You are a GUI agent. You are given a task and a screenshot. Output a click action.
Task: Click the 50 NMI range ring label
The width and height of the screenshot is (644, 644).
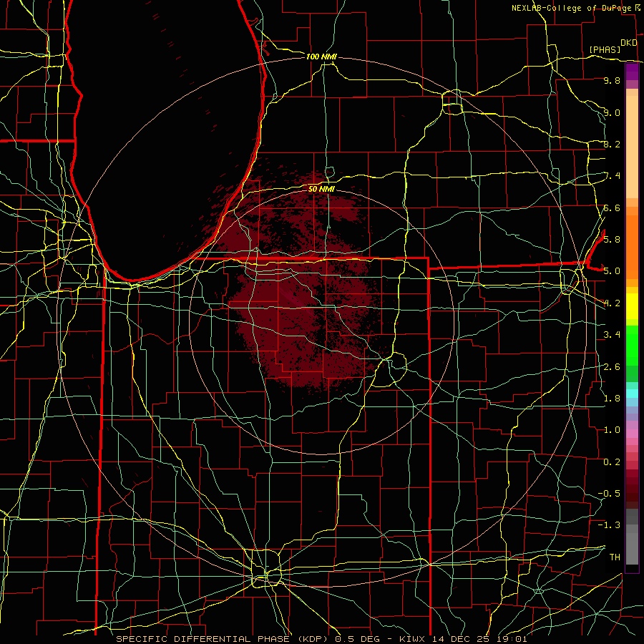(x=321, y=189)
